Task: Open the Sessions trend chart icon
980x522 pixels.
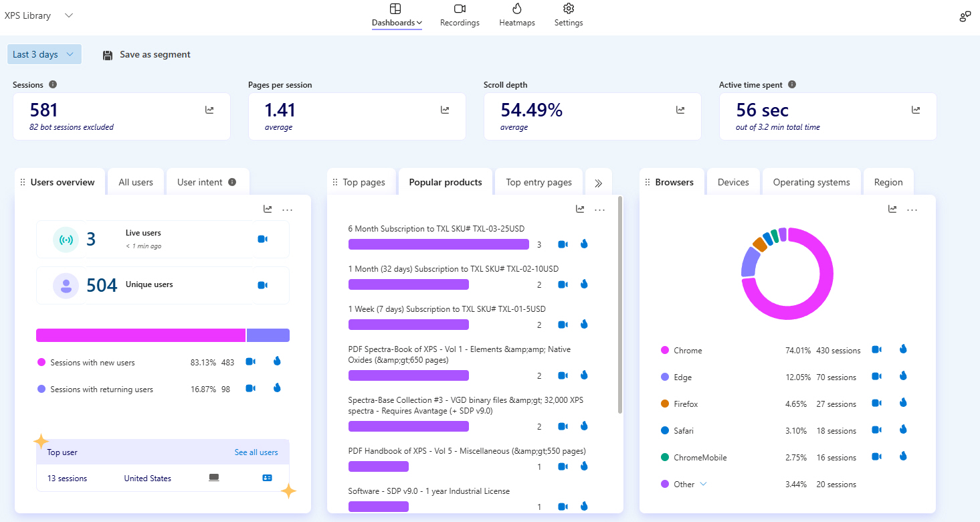Action: click(x=209, y=110)
